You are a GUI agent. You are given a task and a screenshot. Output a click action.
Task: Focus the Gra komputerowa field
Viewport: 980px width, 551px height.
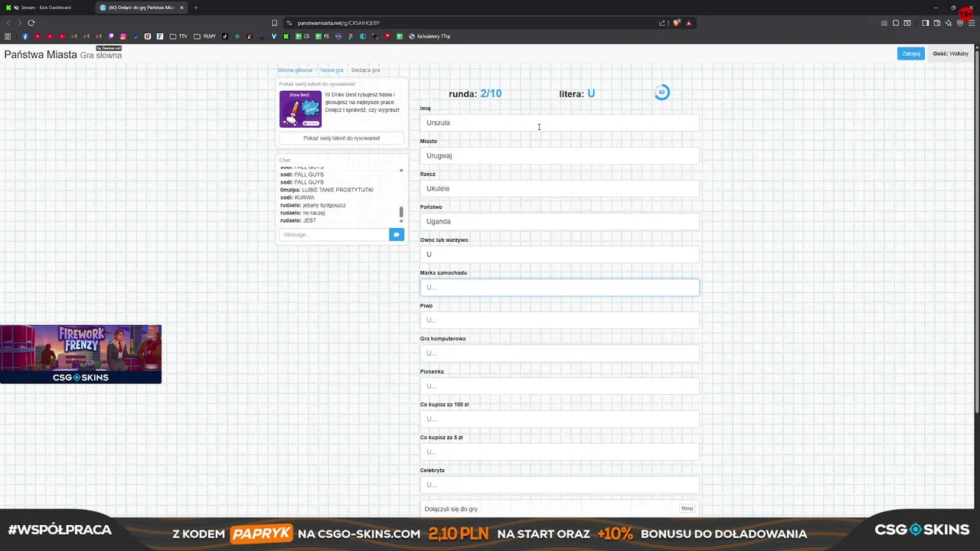560,353
